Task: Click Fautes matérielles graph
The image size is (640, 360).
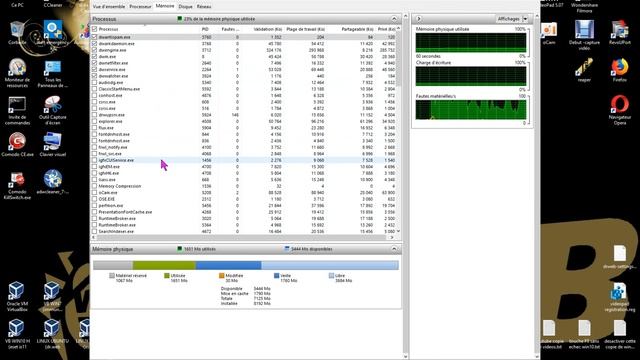Action: click(471, 110)
